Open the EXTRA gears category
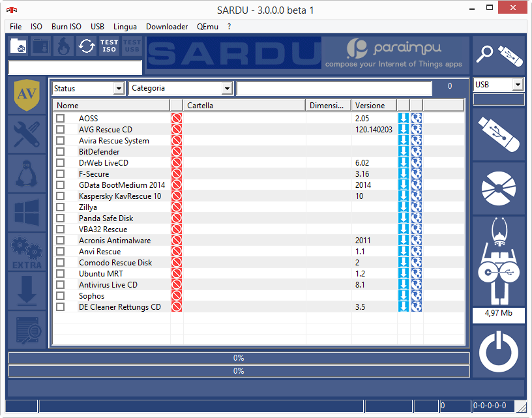532x418 pixels. [x=27, y=252]
